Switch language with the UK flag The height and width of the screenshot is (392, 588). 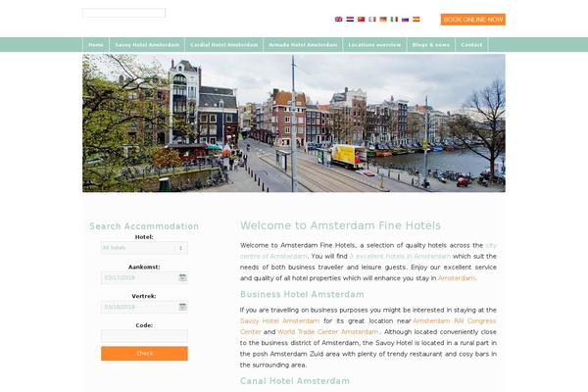click(x=338, y=20)
